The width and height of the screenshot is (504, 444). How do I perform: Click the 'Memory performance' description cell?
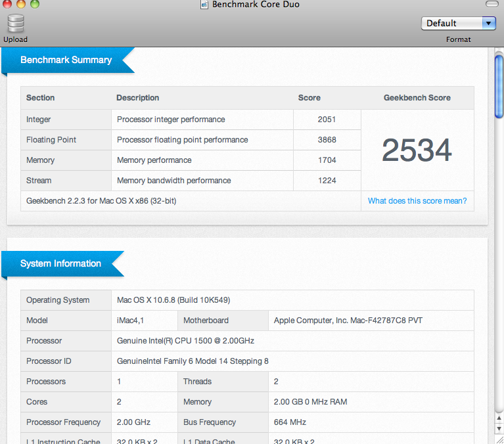tap(202, 160)
